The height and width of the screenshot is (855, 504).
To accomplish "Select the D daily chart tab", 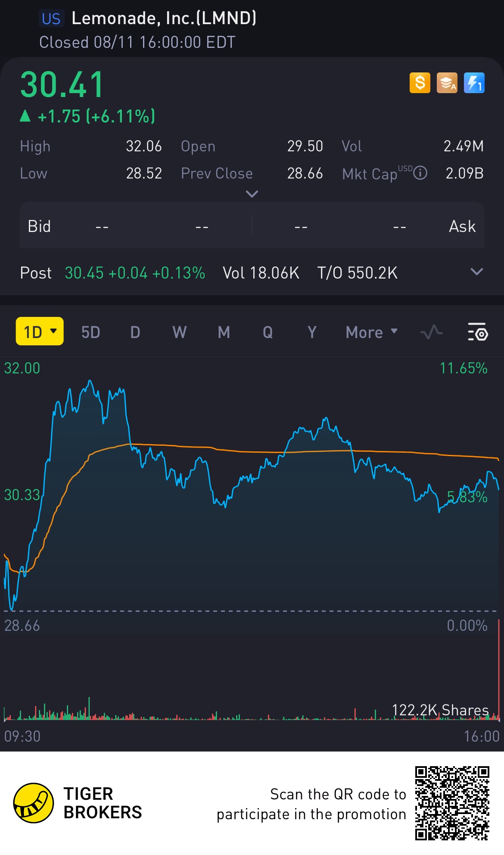I will [135, 332].
